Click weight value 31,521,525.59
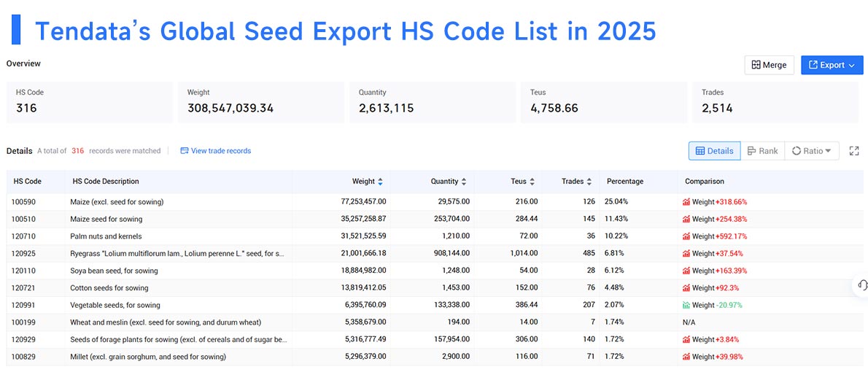The height and width of the screenshot is (372, 868). [364, 236]
